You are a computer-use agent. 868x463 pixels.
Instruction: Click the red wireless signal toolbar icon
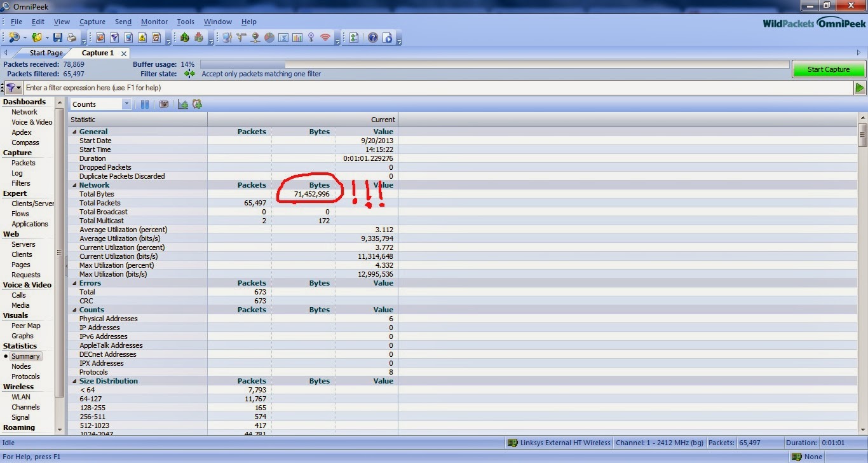(325, 38)
